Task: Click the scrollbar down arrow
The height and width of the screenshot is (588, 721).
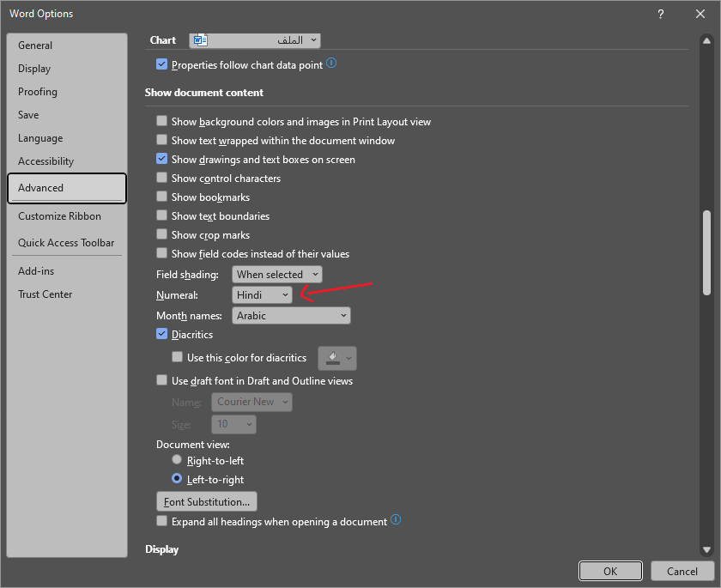Action: point(706,550)
